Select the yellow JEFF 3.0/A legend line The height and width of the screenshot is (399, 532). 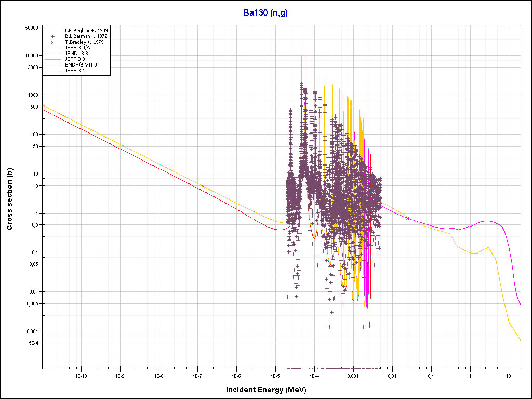tap(53, 48)
